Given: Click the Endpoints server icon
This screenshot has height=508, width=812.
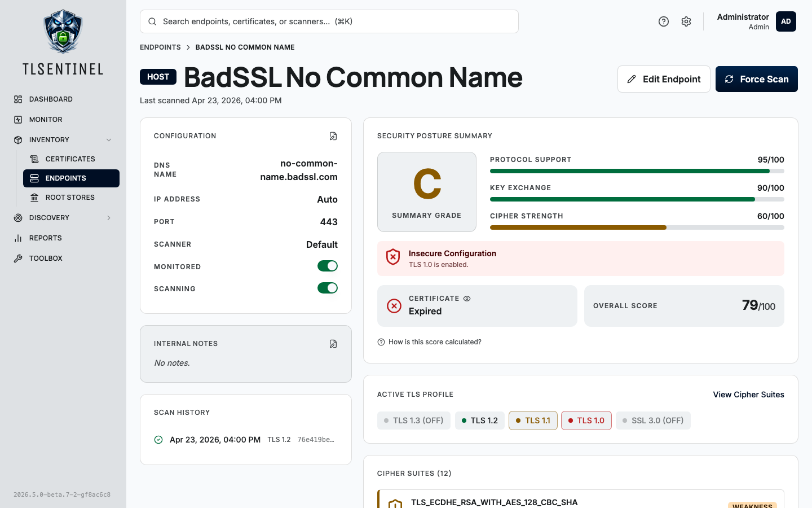Looking at the screenshot, I should click(34, 178).
